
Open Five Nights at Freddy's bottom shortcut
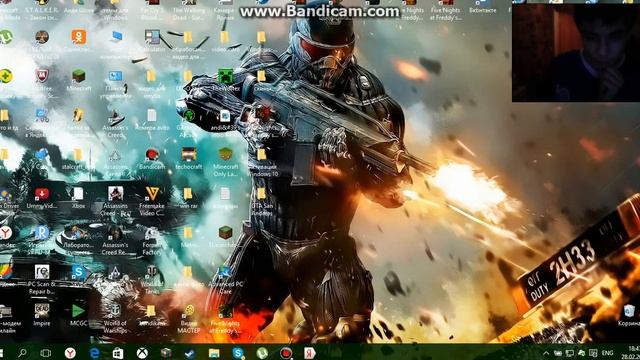[x=225, y=318]
